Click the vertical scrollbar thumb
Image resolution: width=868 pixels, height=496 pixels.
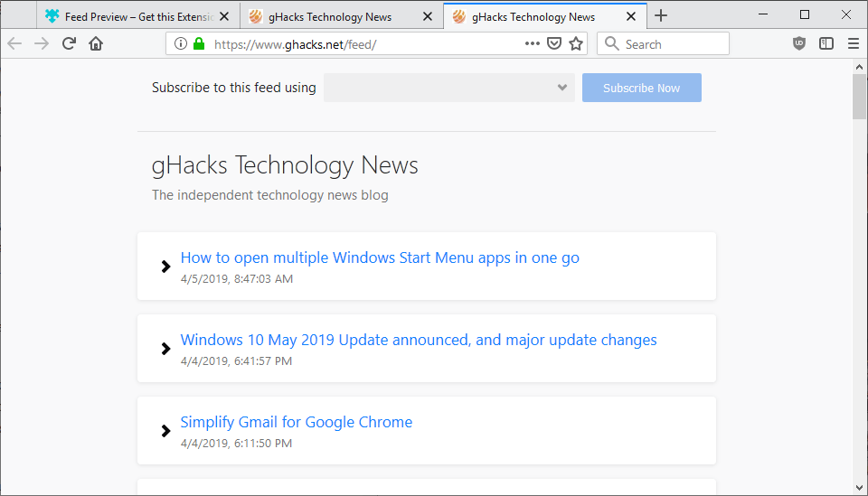(859, 97)
